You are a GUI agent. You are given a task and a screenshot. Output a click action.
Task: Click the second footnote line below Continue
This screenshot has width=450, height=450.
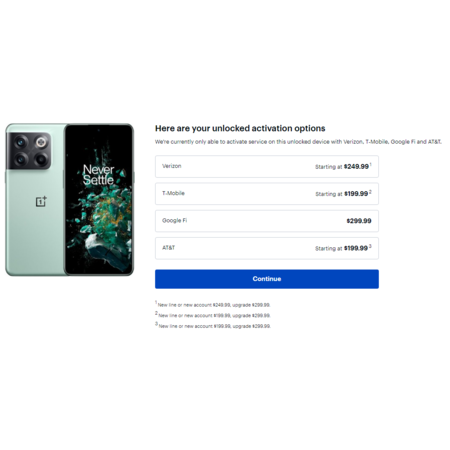click(x=213, y=315)
